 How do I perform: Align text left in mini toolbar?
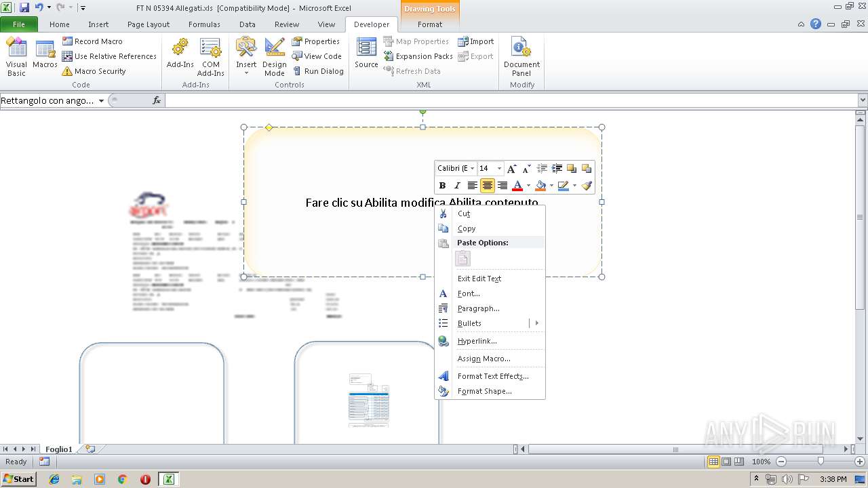click(x=473, y=185)
